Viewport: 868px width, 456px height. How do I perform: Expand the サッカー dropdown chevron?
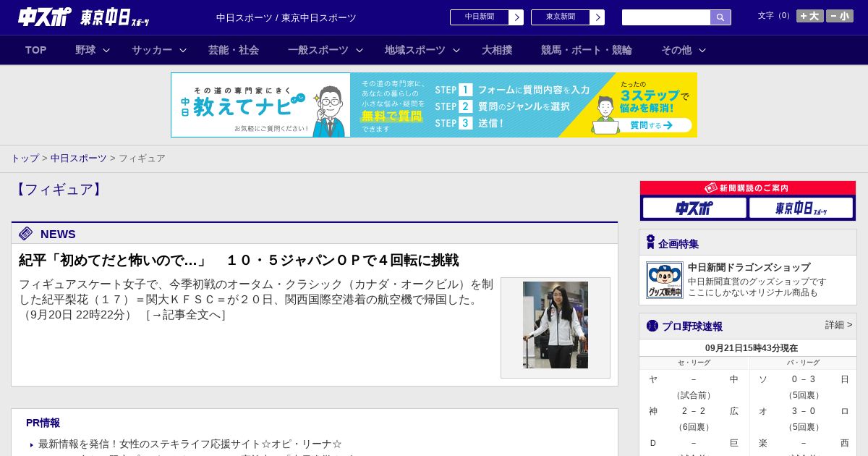[x=183, y=50]
